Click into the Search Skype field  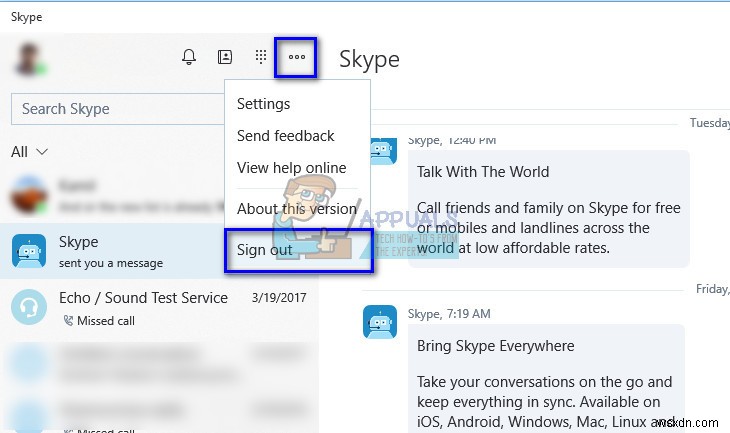point(118,109)
